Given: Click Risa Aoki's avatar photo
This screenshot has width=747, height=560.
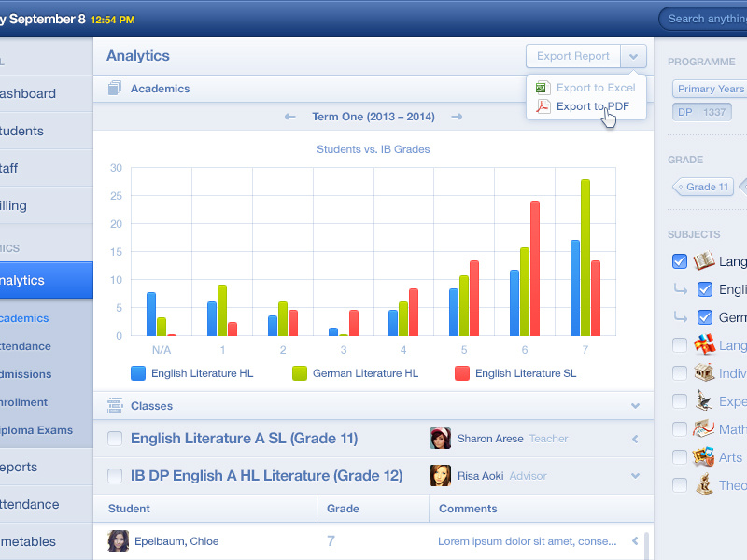Looking at the screenshot, I should 440,475.
